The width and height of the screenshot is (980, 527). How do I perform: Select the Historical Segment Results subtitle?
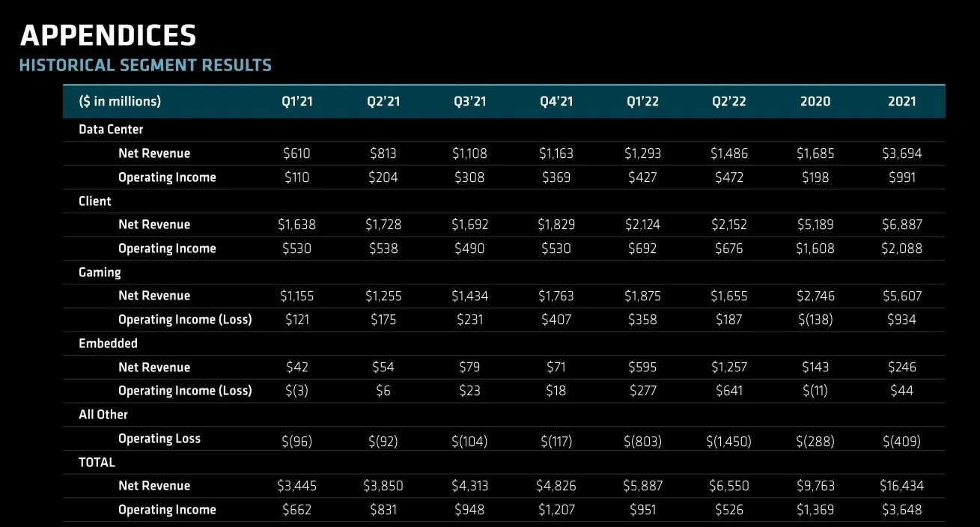pos(145,65)
